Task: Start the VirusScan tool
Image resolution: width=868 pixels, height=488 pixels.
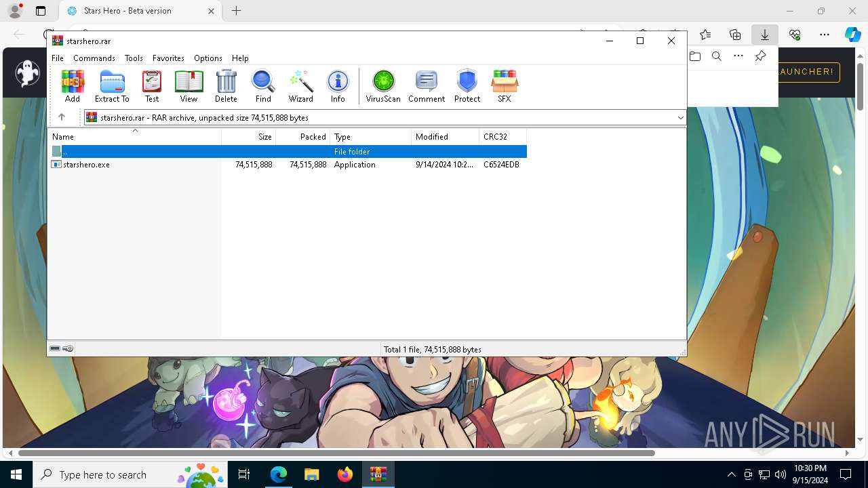Action: click(383, 86)
